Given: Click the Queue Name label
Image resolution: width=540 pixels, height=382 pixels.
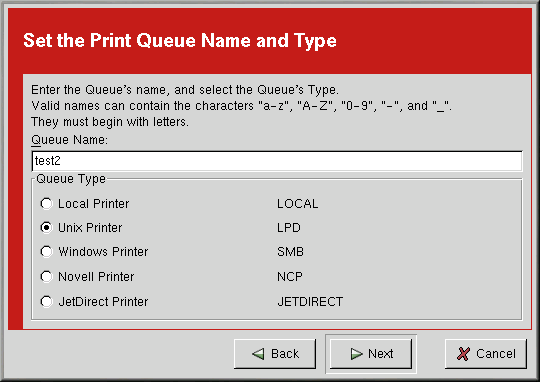Looking at the screenshot, I should 69,140.
